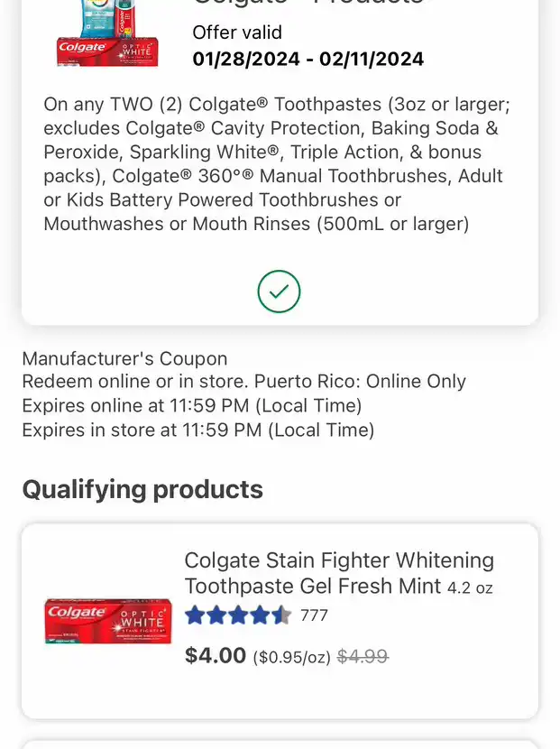The height and width of the screenshot is (749, 560).
Task: Tap the Redeem online or in store line
Action: [243, 381]
